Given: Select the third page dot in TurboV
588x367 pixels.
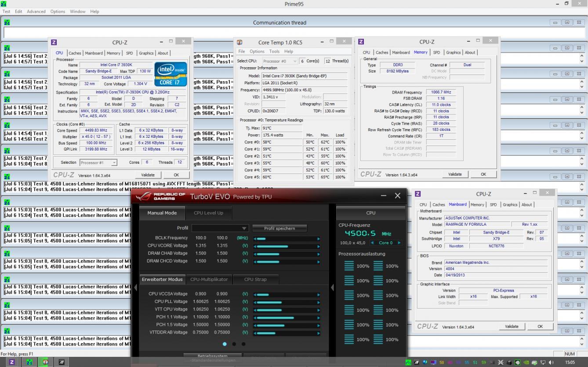Looking at the screenshot, I should [243, 344].
